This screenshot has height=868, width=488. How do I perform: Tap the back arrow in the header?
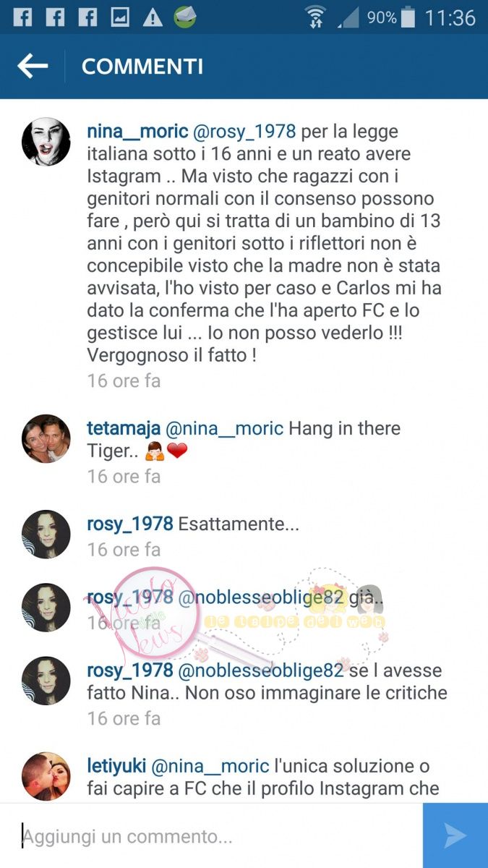click(33, 67)
